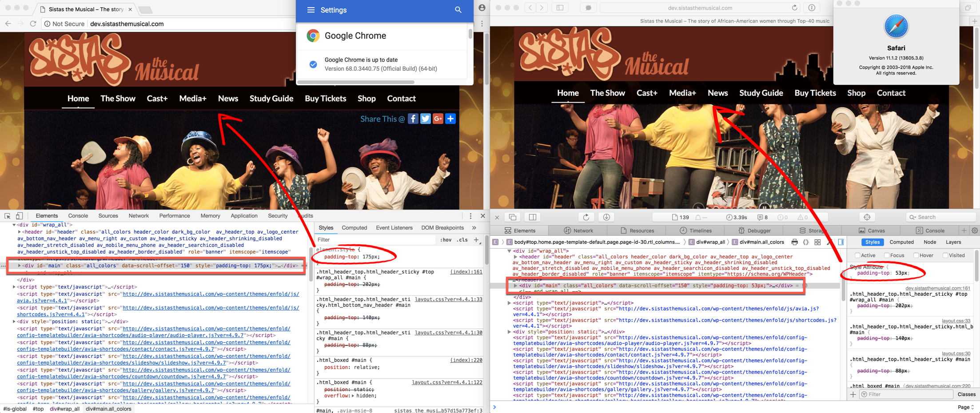Click the download web archive icon in Safari inspector
Viewport: 980px width, 413px height.
point(606,217)
